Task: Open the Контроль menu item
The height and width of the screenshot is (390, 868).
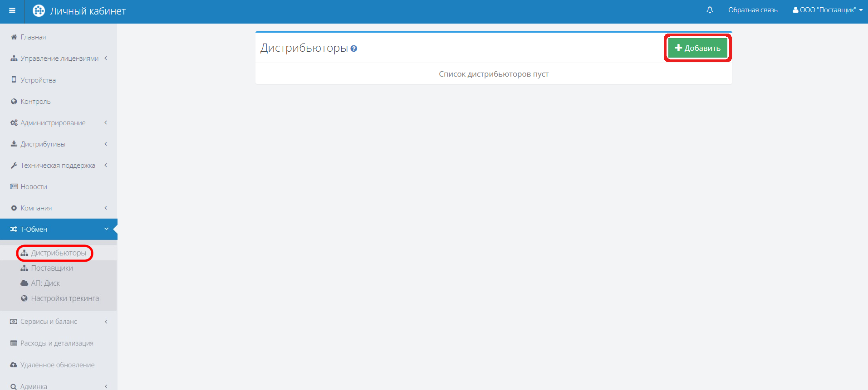Action: 35,102
